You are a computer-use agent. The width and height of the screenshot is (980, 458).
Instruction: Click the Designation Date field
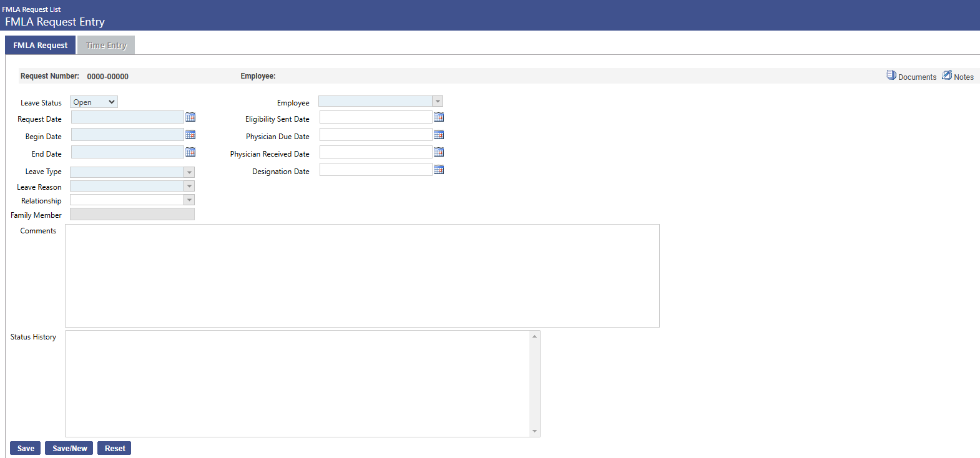376,170
